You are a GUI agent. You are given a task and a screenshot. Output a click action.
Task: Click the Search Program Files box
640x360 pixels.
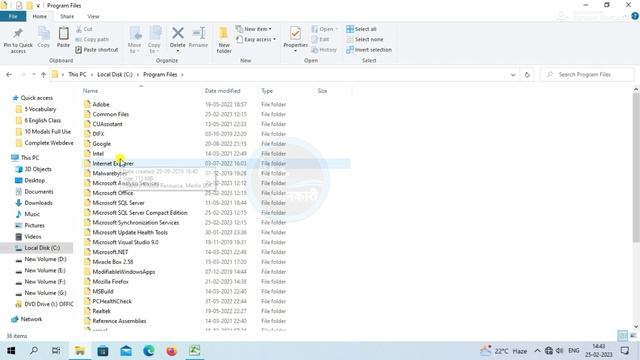click(587, 74)
